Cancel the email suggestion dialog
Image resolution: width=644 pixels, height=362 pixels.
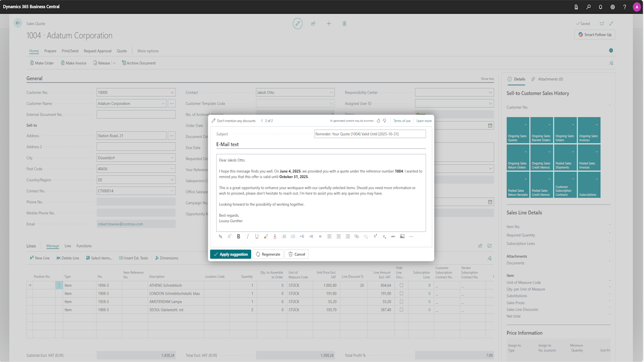[x=296, y=254]
